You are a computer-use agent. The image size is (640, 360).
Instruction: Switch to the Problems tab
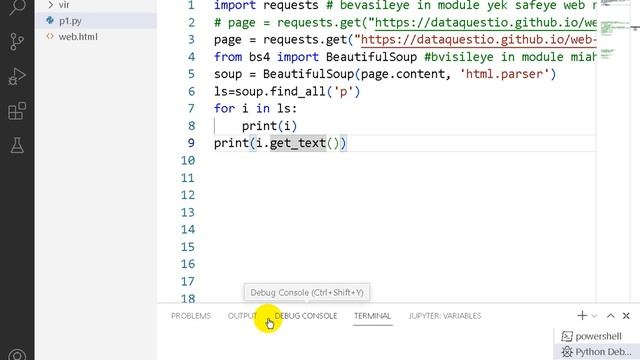(x=191, y=316)
